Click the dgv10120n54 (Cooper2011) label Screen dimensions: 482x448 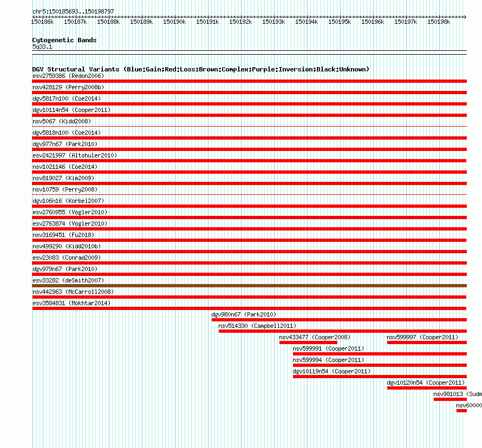click(x=426, y=383)
